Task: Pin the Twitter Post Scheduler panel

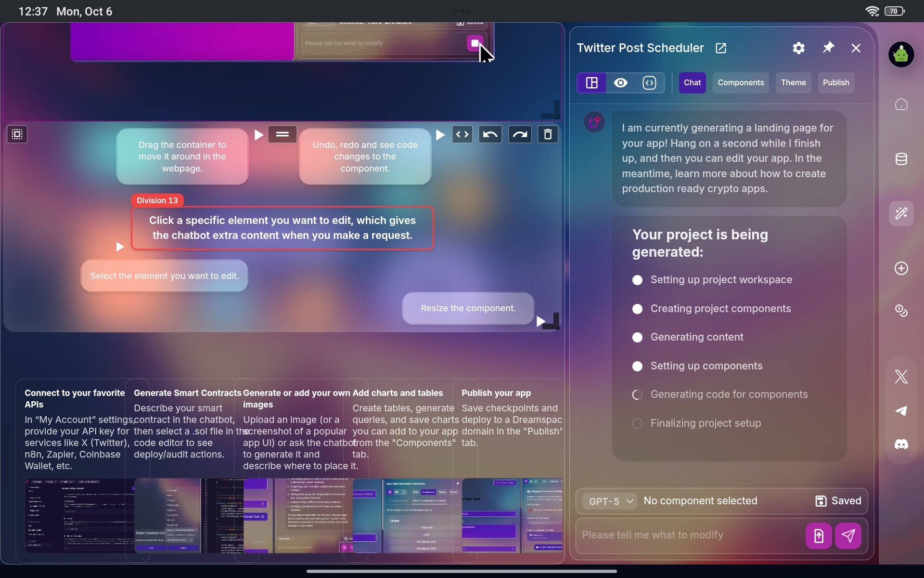Action: [x=828, y=48]
